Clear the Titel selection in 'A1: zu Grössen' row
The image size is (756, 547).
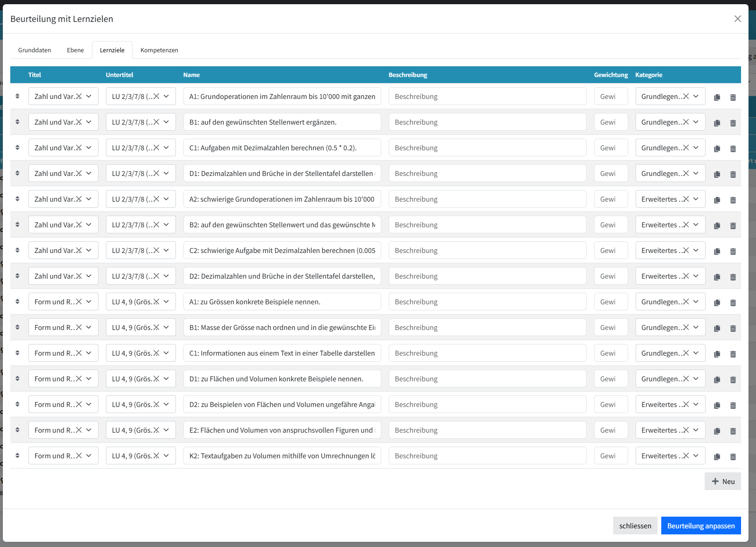[x=79, y=302]
